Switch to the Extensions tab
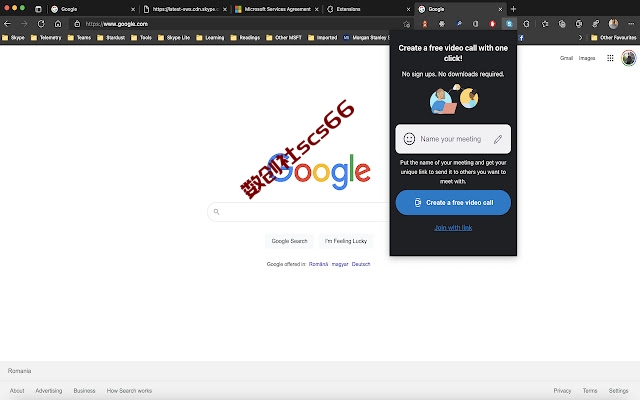The height and width of the screenshot is (400, 640). 367,9
